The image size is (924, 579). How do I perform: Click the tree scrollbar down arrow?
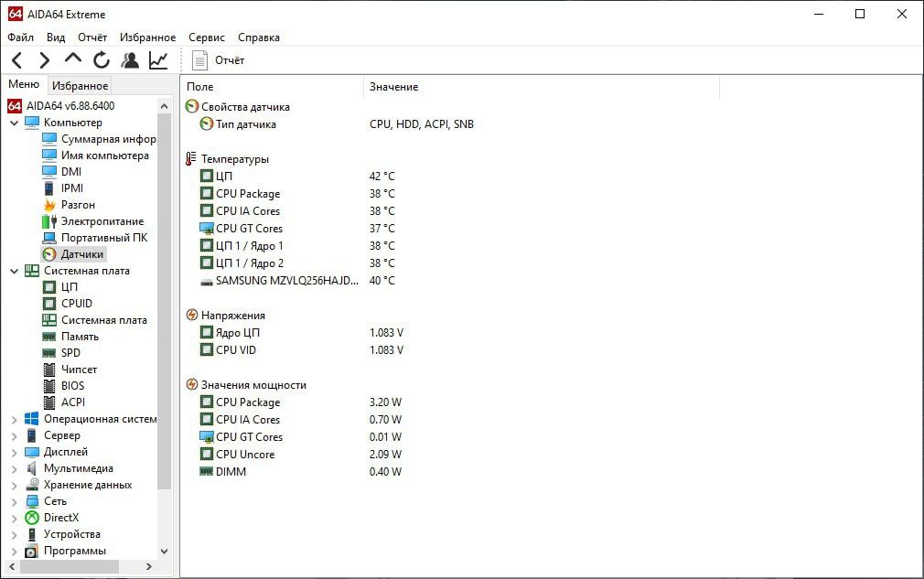[165, 552]
